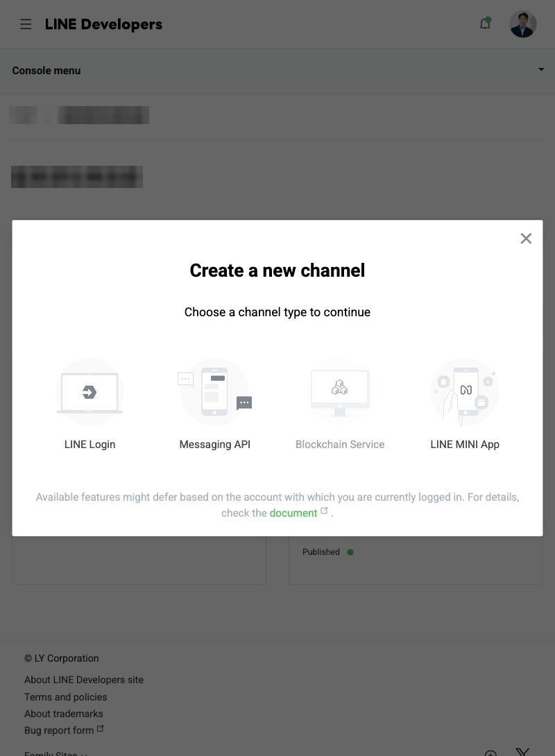The width and height of the screenshot is (555, 756).
Task: Select the Blockchain Service monitor icon
Action: point(340,391)
